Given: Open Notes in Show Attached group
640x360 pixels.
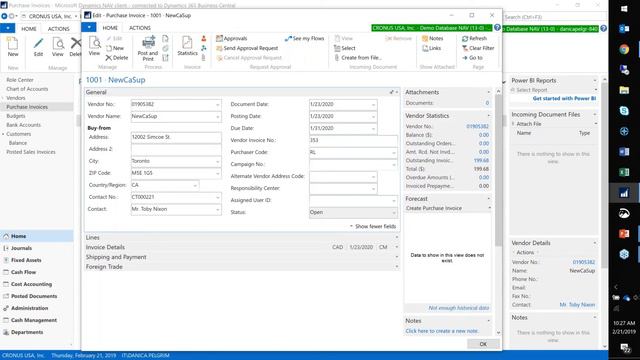Looking at the screenshot, I should click(x=433, y=38).
